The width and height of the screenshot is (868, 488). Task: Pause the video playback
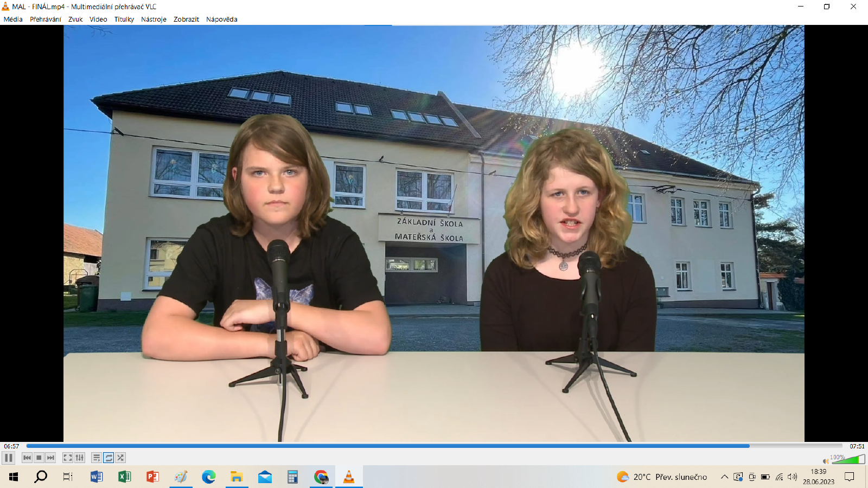(x=9, y=458)
